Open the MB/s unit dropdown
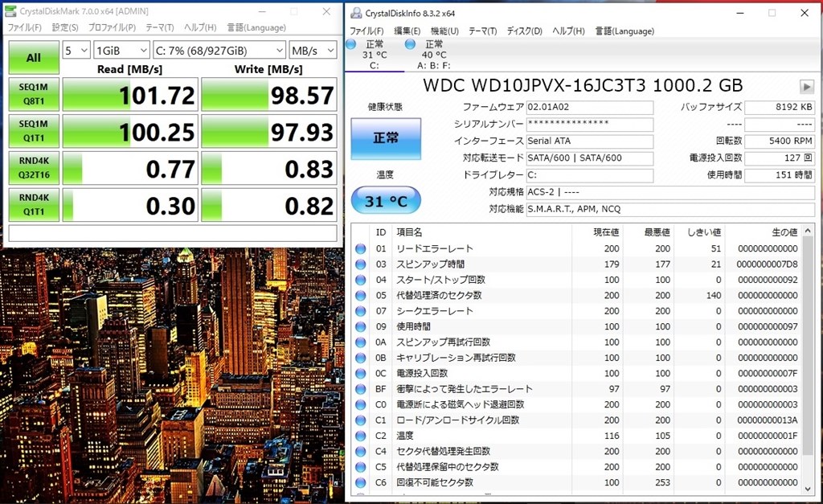Viewport: 823px width, 504px height. [x=313, y=51]
